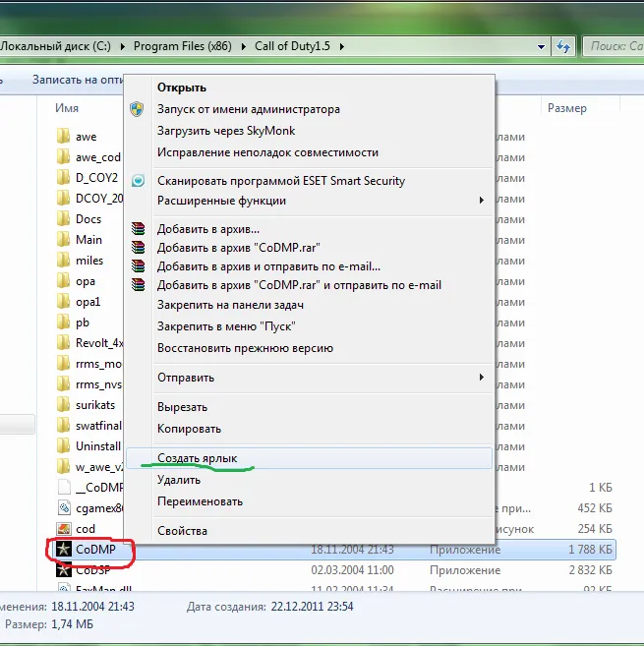This screenshot has width=644, height=646.
Task: Click 'Записать на опти...' toolbar button
Action: 78,79
